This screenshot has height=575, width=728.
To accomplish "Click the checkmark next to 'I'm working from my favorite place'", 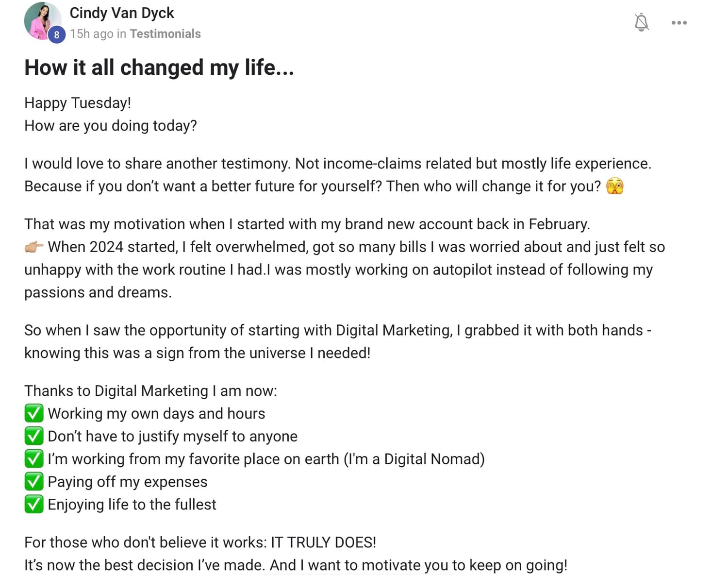I will pos(34,459).
